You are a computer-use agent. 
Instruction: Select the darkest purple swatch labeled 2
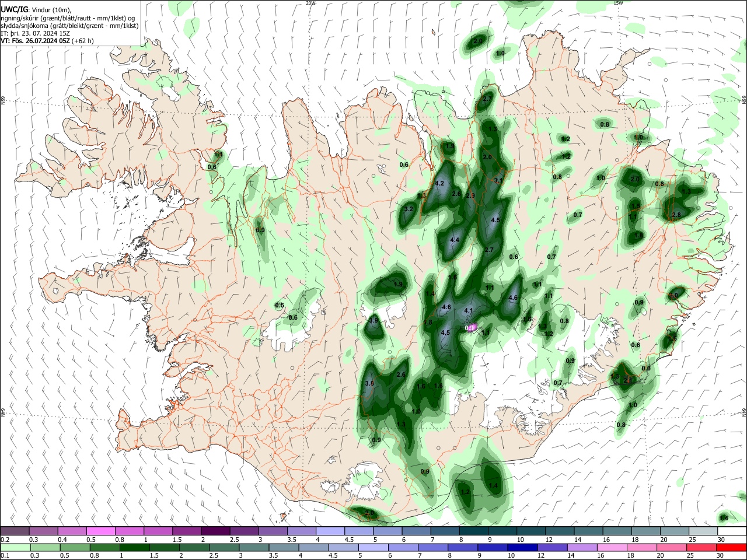(215, 531)
